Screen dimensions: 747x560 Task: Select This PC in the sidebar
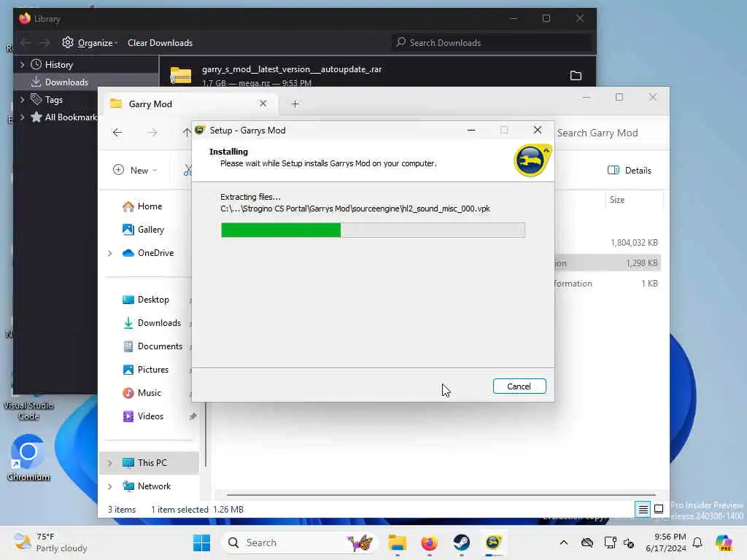tap(152, 463)
